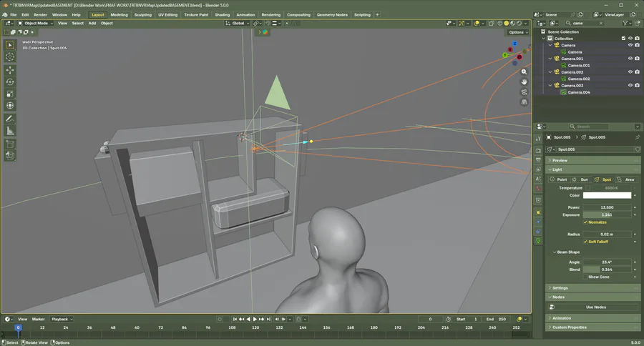
Task: Pin the properties editor context
Action: (638, 137)
